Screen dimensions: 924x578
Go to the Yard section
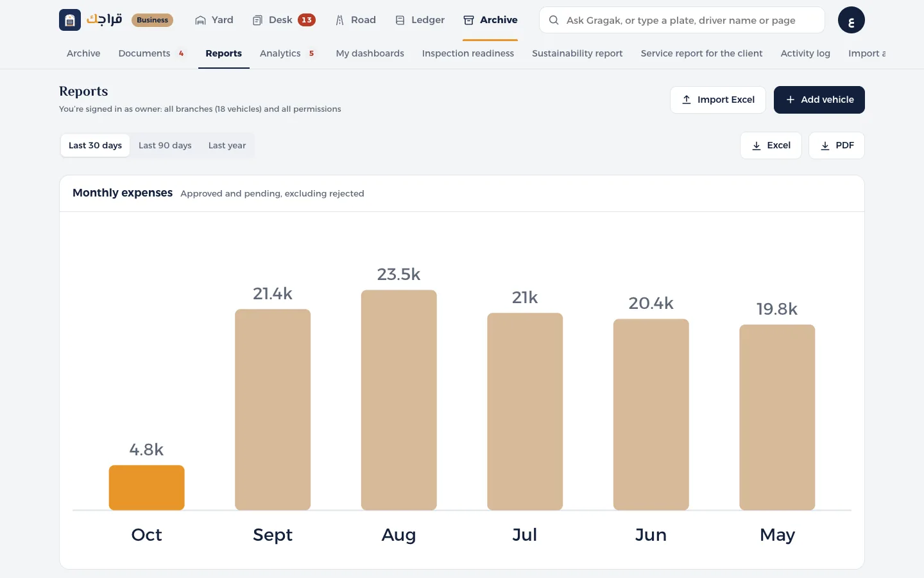tap(214, 20)
